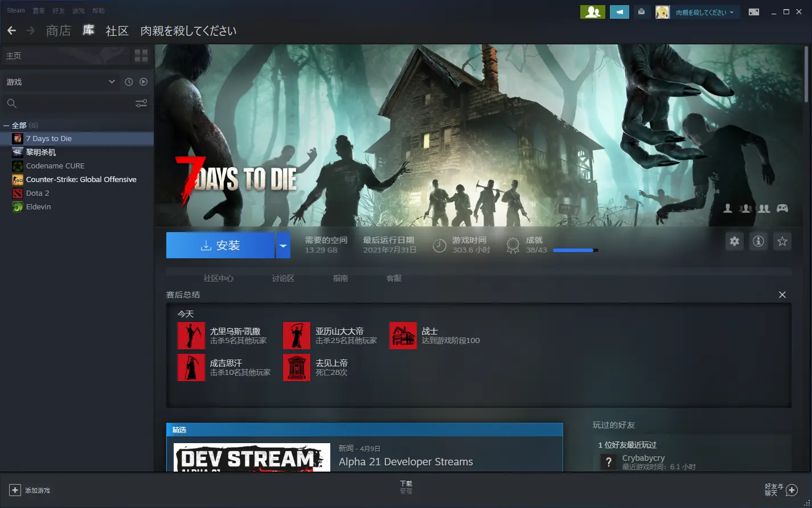Click the achievements ribbon icon
Viewport: 812px width, 508px height.
pyautogui.click(x=513, y=245)
